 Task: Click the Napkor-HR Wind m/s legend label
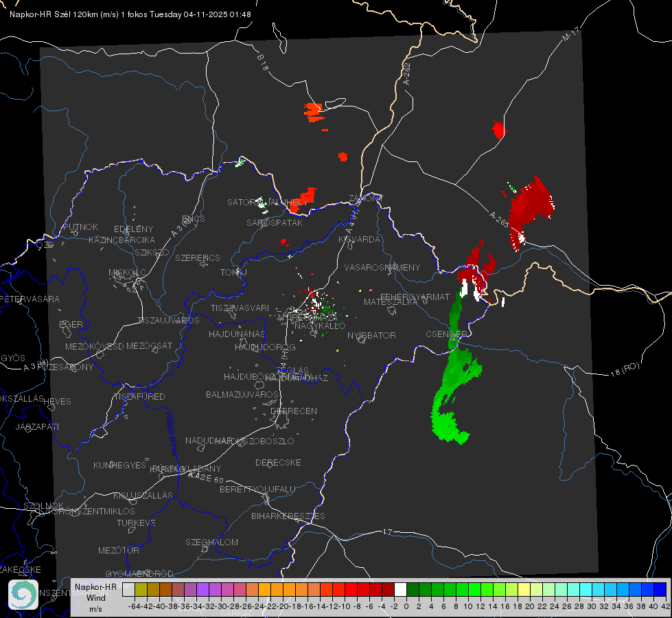[95, 597]
